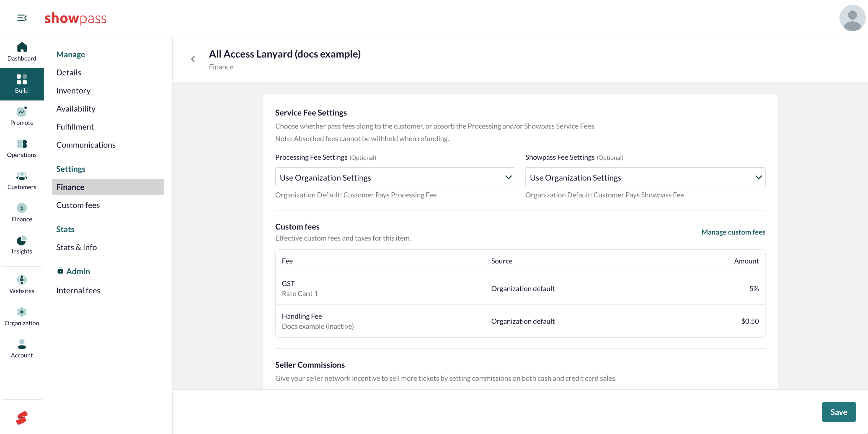Go back using the left chevron
This screenshot has width=868, height=434.
(193, 59)
